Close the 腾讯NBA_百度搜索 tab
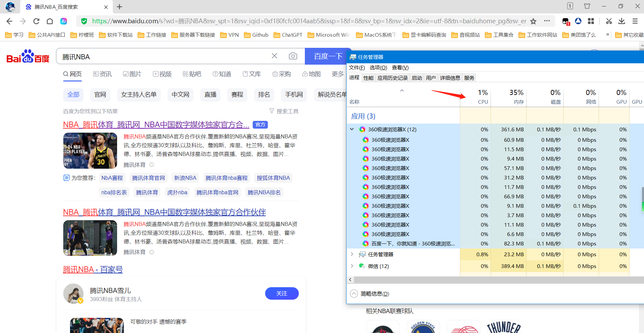This screenshot has height=333, width=644. point(106,7)
